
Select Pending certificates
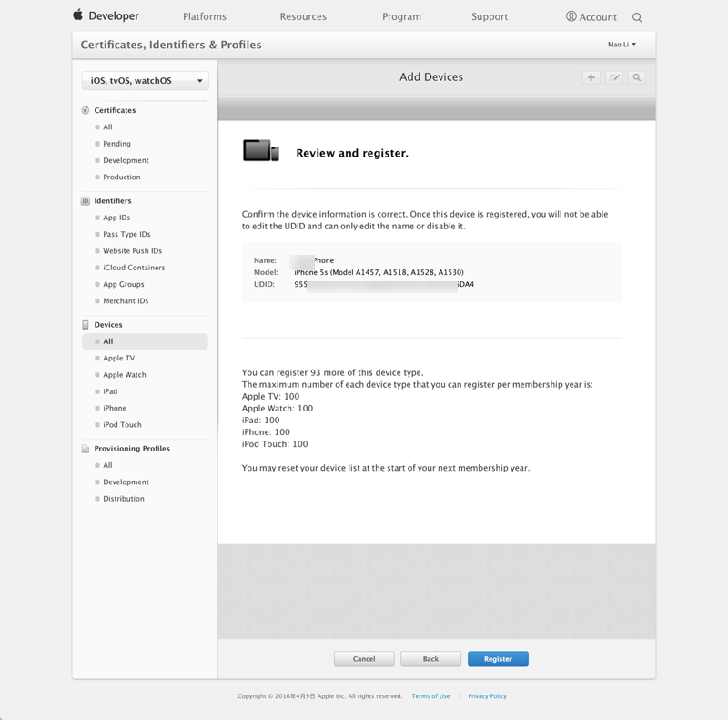[x=116, y=144]
